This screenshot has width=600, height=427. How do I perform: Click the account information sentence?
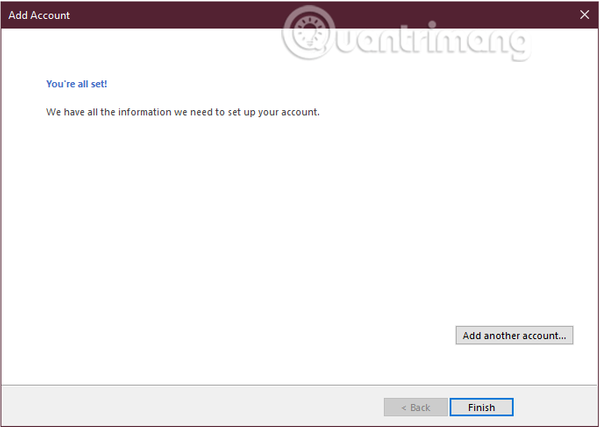coord(183,112)
